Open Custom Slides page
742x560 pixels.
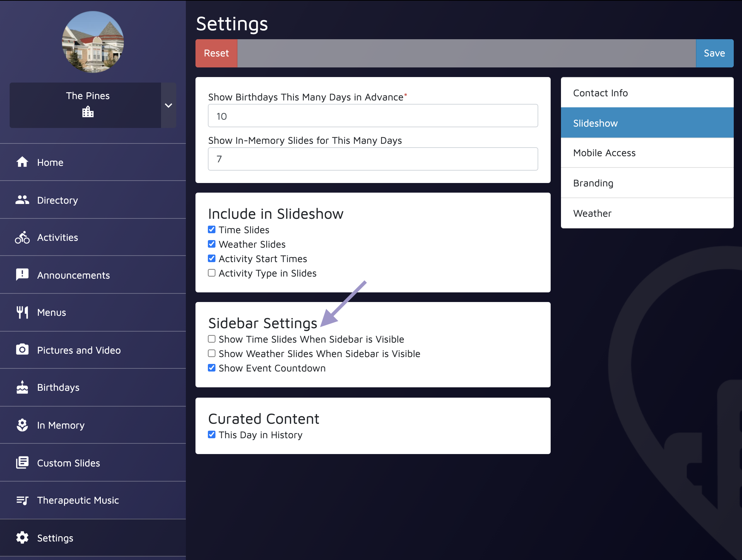93,463
